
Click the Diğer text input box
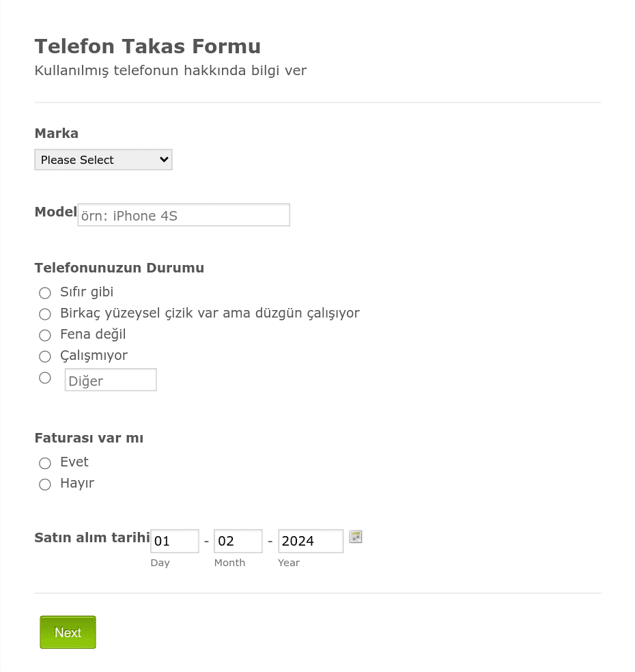click(111, 380)
